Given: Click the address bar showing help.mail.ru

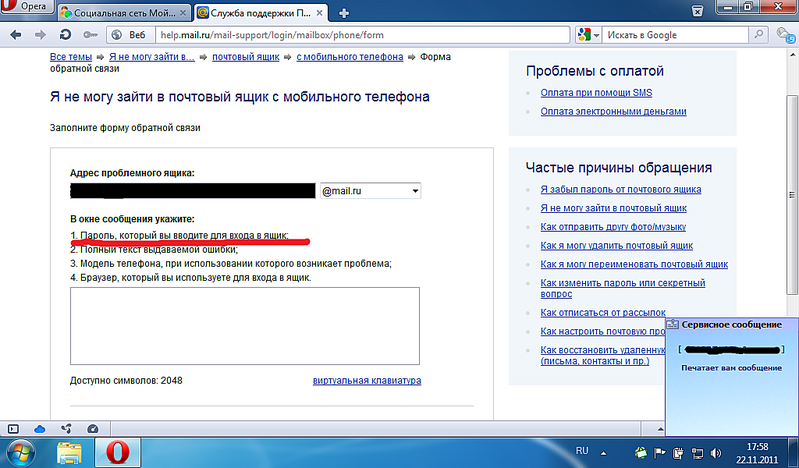Looking at the screenshot, I should click(350, 35).
